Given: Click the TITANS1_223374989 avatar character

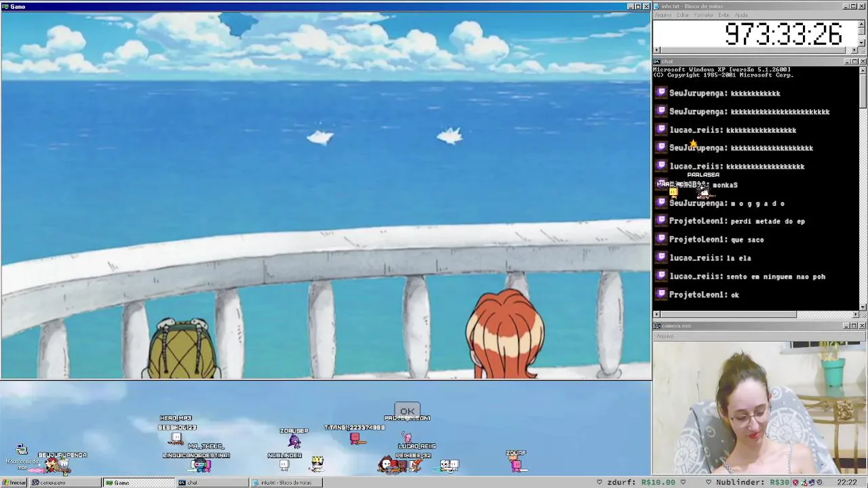Looking at the screenshot, I should [356, 439].
